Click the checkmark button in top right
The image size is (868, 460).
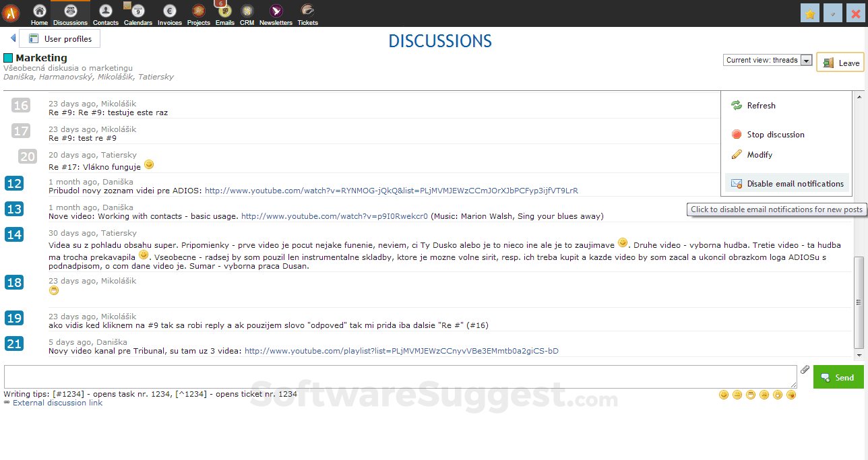833,13
